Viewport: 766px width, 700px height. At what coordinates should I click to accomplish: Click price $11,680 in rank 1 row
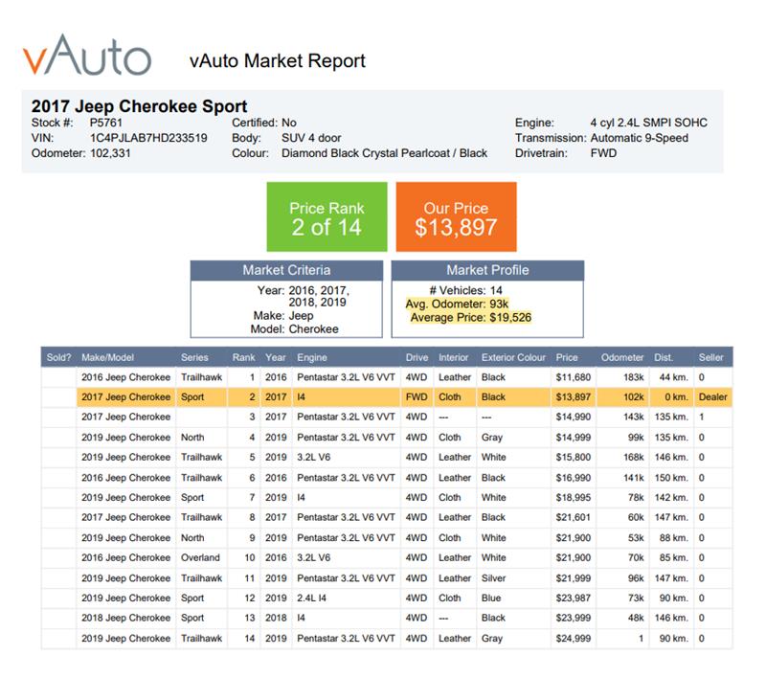pos(573,377)
